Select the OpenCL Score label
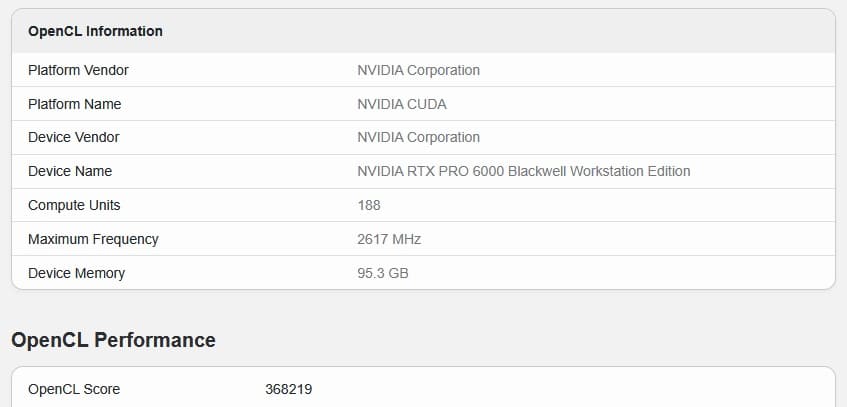The width and height of the screenshot is (847, 407). pos(74,389)
